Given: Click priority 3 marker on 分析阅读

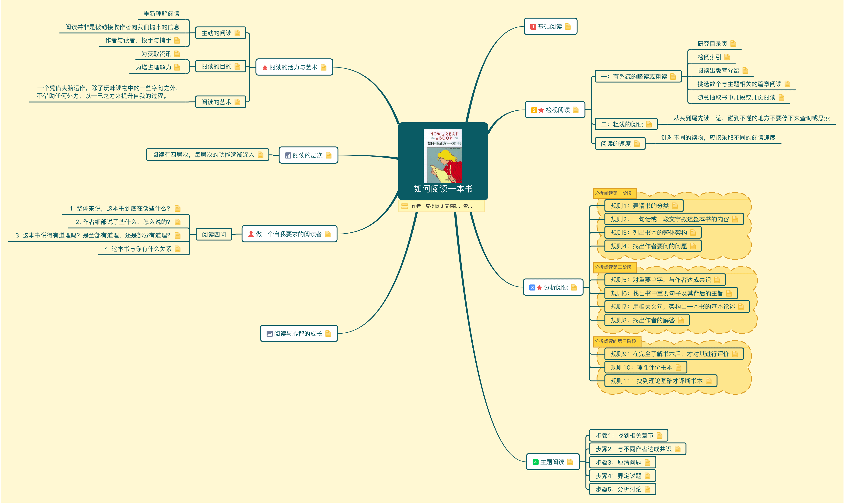Looking at the screenshot, I should [x=532, y=288].
